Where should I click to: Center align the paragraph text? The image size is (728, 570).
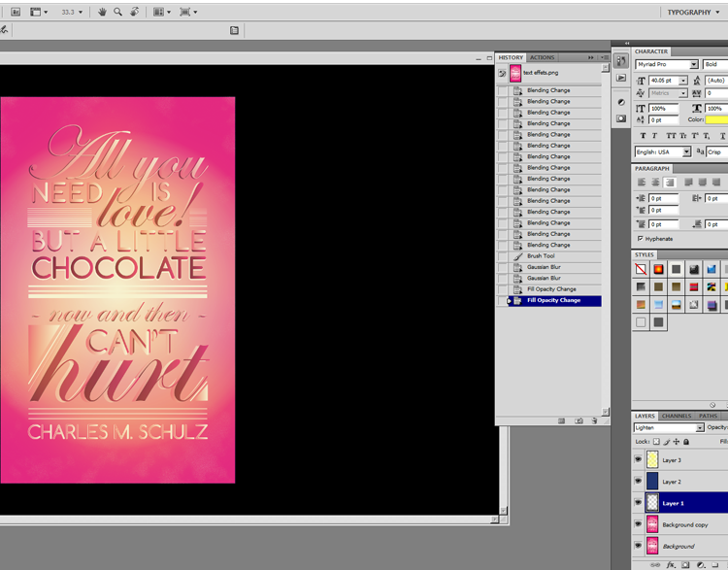click(655, 183)
